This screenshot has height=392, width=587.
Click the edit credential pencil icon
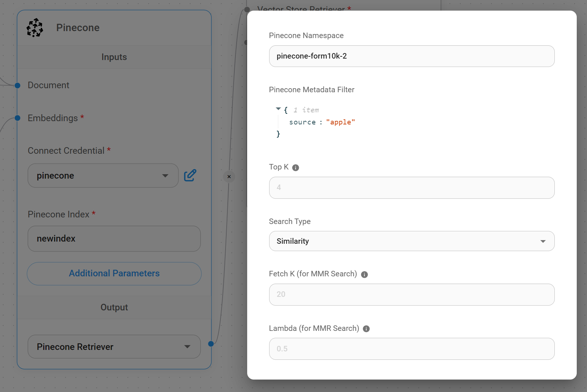[190, 175]
